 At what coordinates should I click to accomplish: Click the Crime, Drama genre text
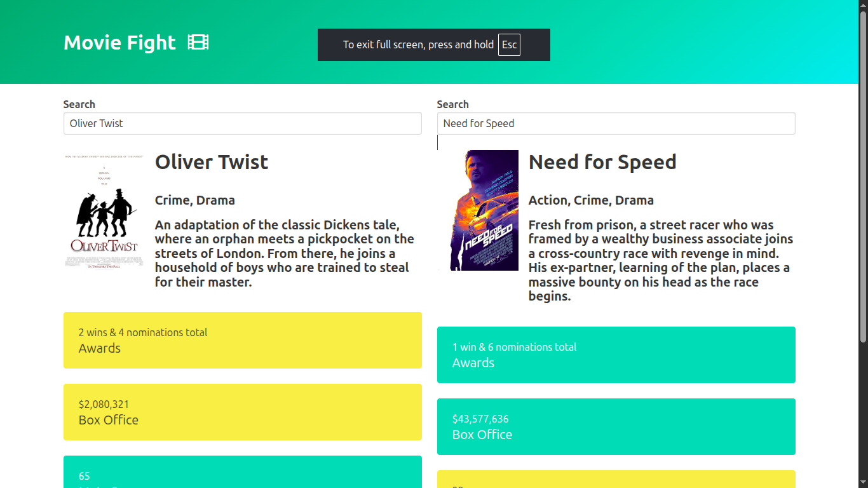(195, 200)
